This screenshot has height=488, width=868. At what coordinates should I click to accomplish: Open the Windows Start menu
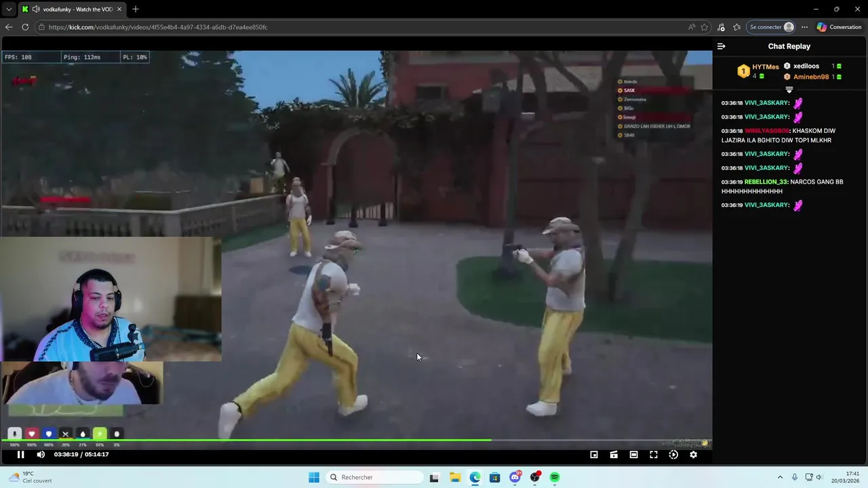[x=314, y=477]
